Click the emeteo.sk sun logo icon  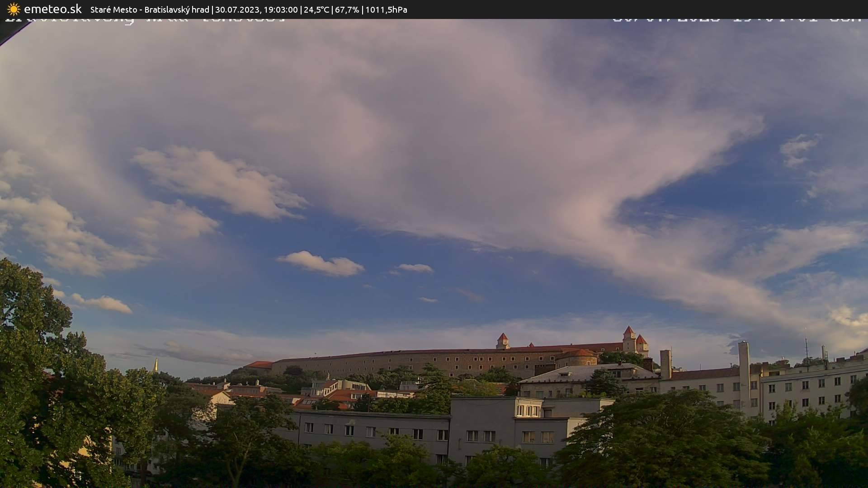[14, 9]
